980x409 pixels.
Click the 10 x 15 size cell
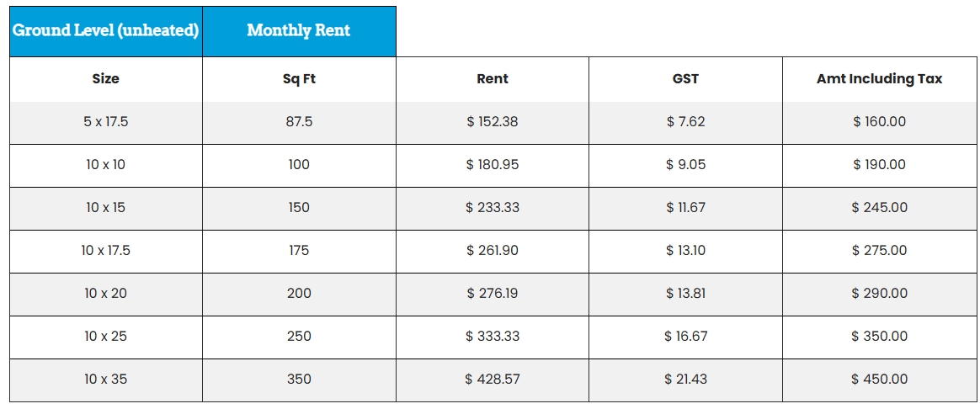tap(105, 208)
